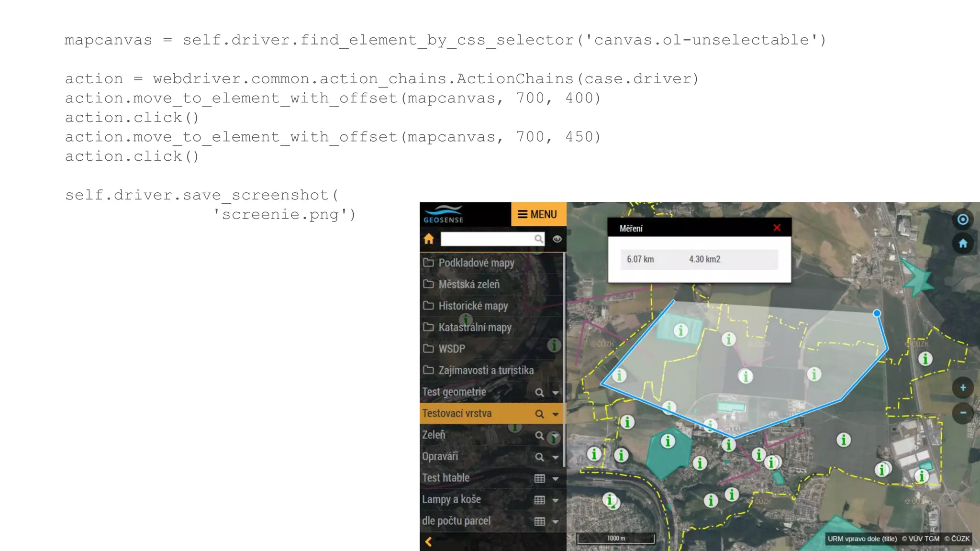Image resolution: width=980 pixels, height=551 pixels.
Task: Open the MENU button
Action: (538, 214)
